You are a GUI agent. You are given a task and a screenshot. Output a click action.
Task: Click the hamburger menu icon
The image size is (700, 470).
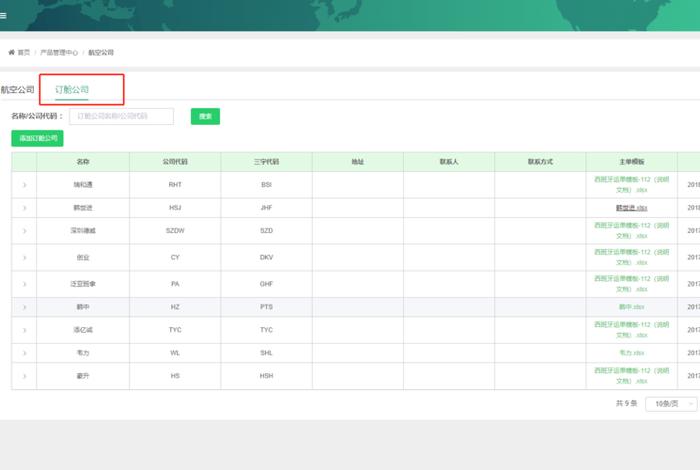(4, 16)
